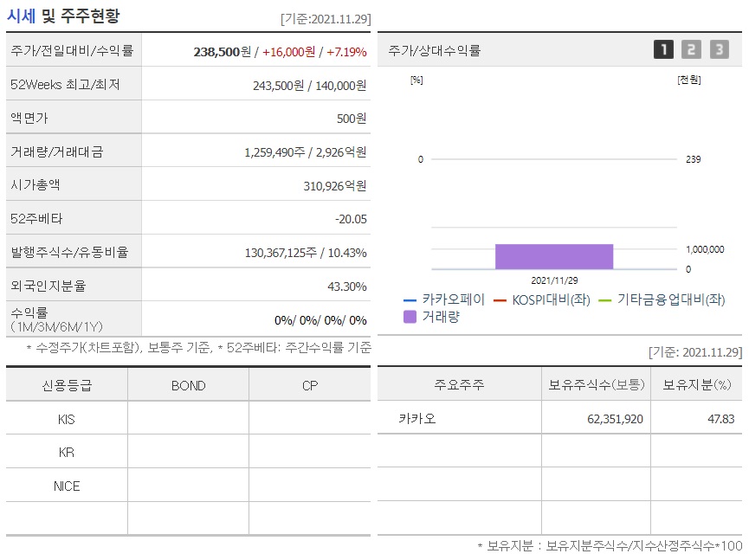Click the 62,351,920 shares held value
This screenshot has width=749, height=560.
pyautogui.click(x=616, y=419)
